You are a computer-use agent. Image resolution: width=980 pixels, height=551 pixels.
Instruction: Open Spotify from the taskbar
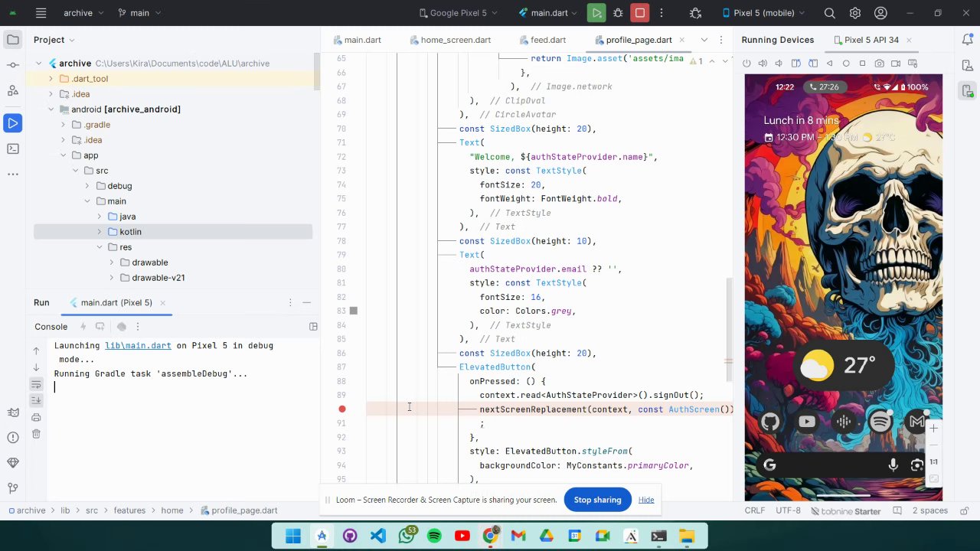[434, 536]
